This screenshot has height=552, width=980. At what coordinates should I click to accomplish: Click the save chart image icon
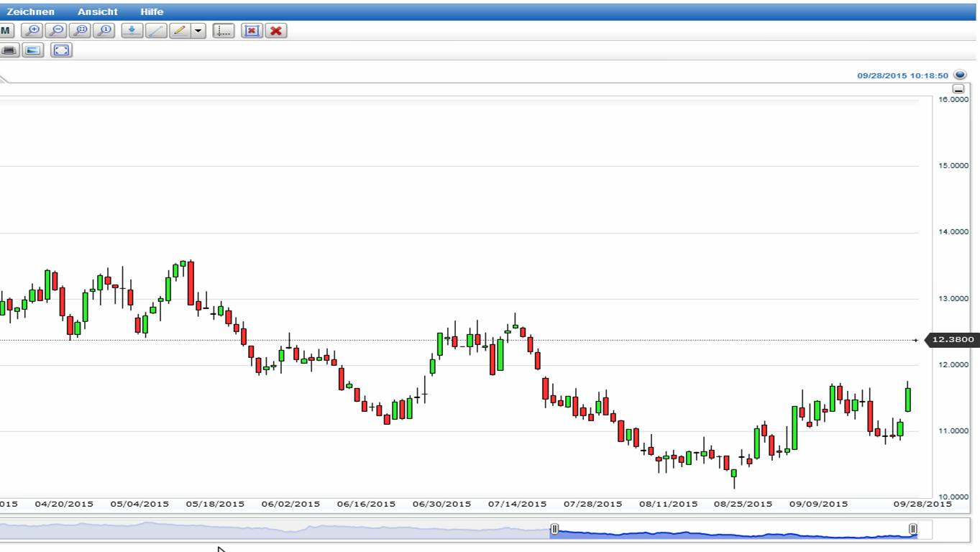[x=33, y=50]
